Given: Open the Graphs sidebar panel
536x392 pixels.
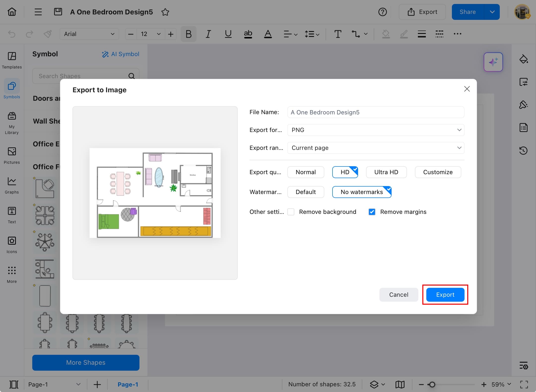Looking at the screenshot, I should tap(12, 185).
